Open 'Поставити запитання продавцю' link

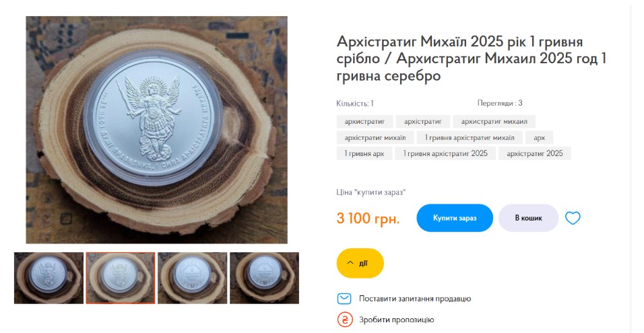point(415,299)
